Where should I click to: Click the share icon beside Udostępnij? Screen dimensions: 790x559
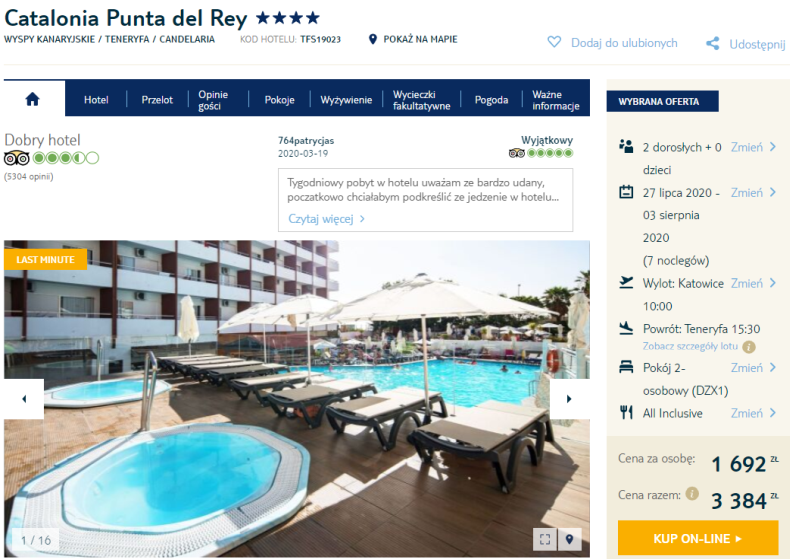pos(712,44)
